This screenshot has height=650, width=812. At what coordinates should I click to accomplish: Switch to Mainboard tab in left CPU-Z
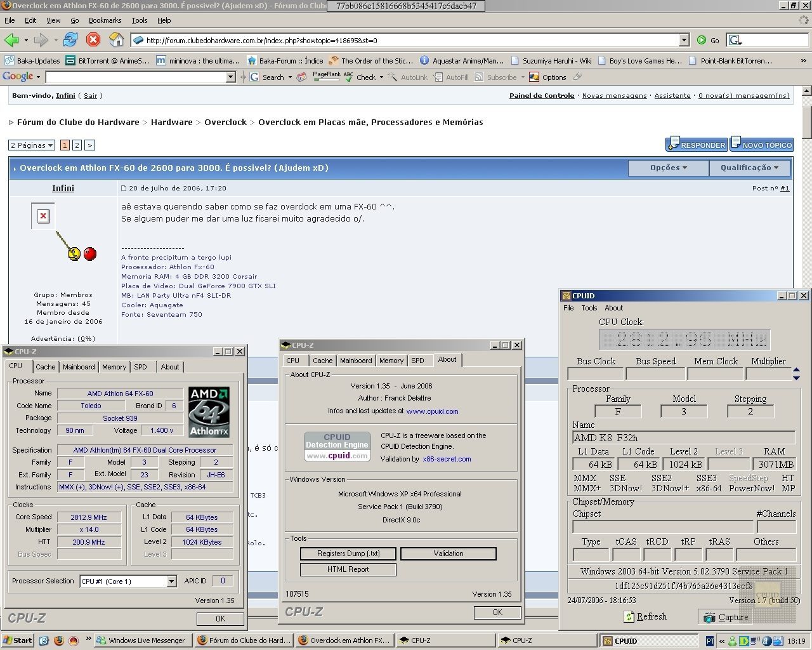point(79,367)
